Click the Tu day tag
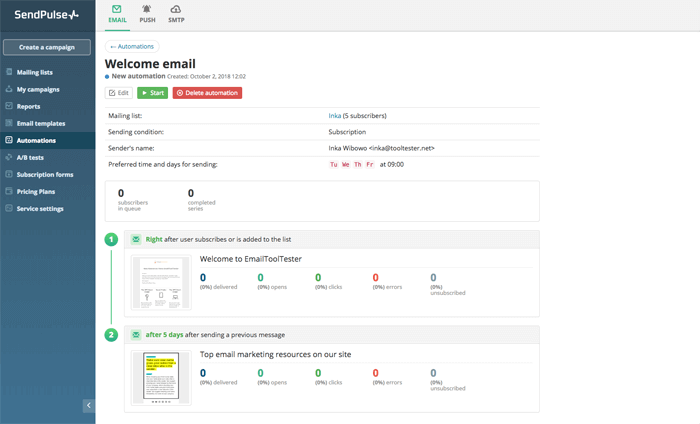Image resolution: width=700 pixels, height=424 pixels. tap(333, 165)
